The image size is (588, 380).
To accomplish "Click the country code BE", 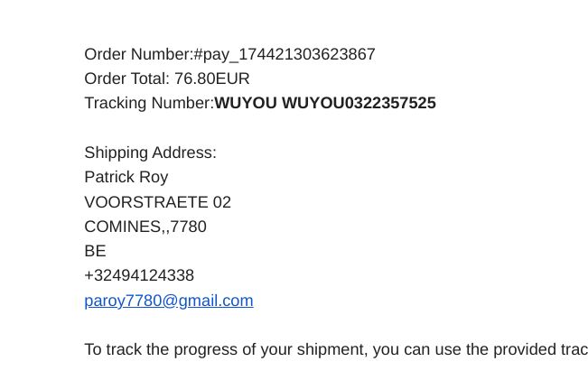I will [x=95, y=251].
